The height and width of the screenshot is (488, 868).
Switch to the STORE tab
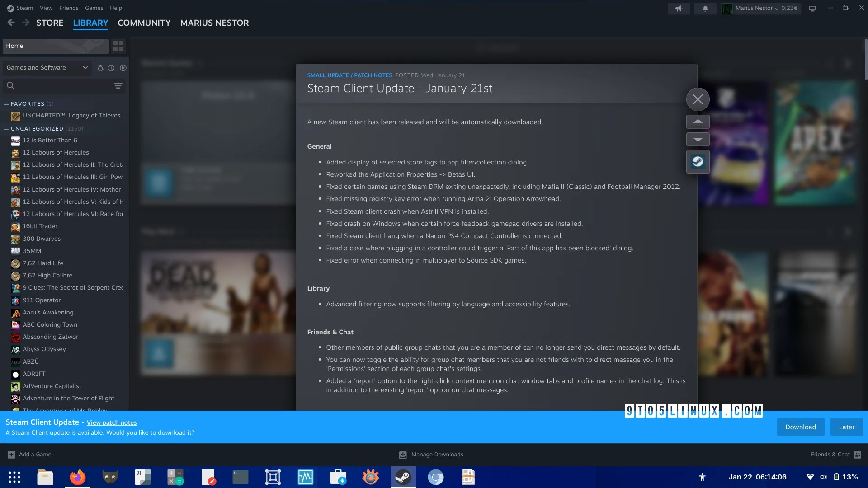(x=50, y=23)
